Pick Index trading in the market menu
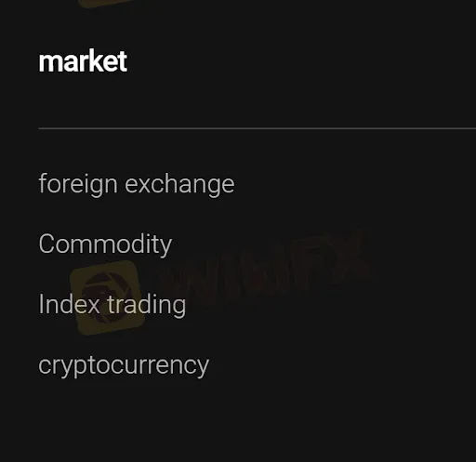The width and height of the screenshot is (476, 462). tap(112, 305)
